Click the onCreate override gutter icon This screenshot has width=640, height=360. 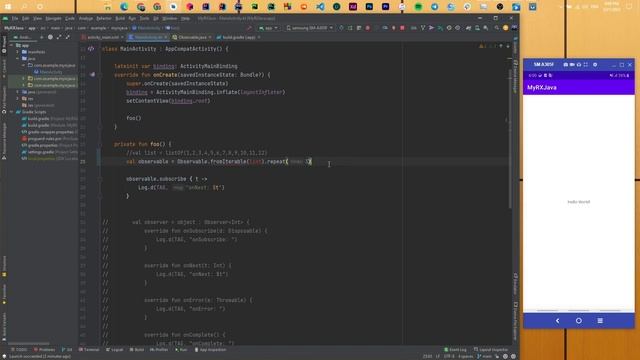pyautogui.click(x=92, y=75)
